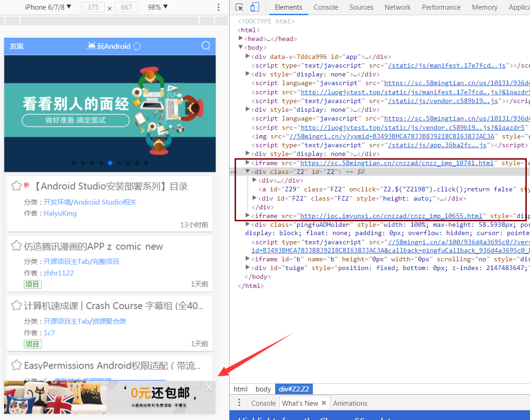Open author HaiyuKing link
530x420 pixels.
[x=60, y=213]
